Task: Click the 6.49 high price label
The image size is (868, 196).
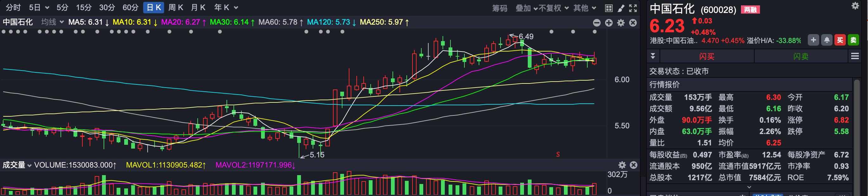Action: (526, 36)
